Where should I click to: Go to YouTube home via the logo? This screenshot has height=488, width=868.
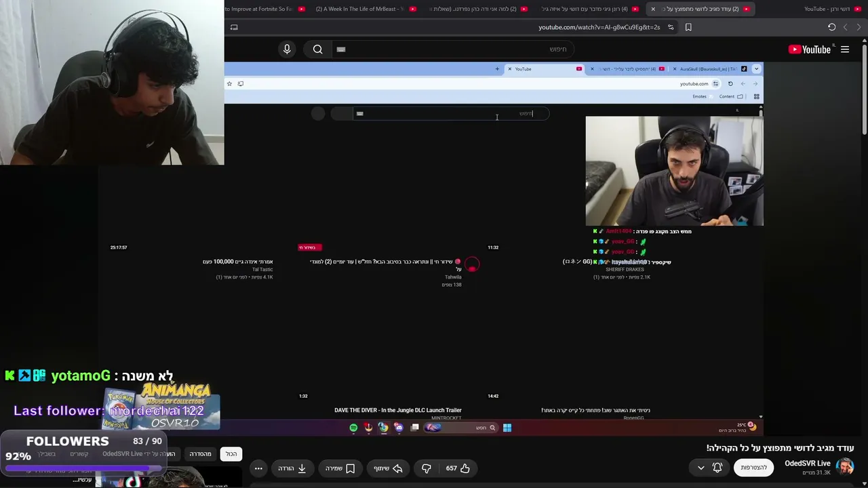[x=810, y=49]
